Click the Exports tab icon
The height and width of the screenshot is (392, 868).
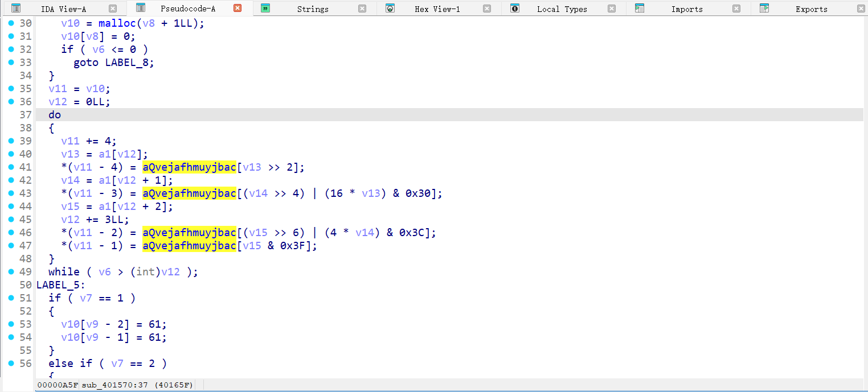(764, 9)
